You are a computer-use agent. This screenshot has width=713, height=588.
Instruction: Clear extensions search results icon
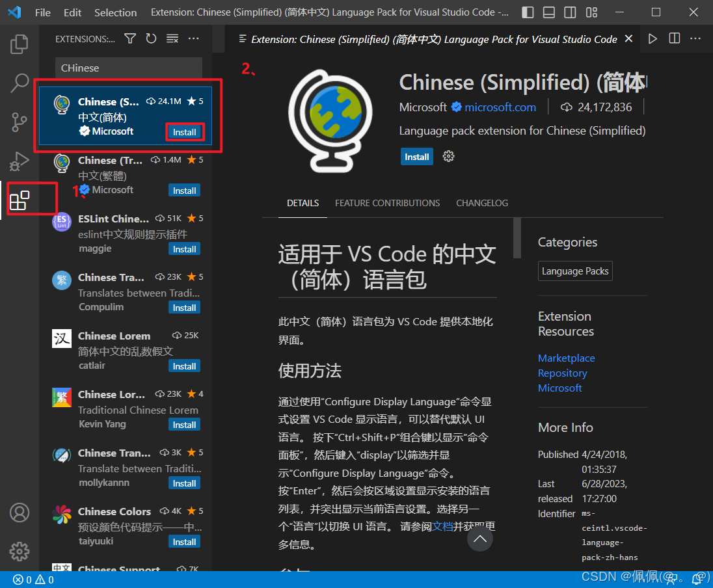[x=172, y=38]
